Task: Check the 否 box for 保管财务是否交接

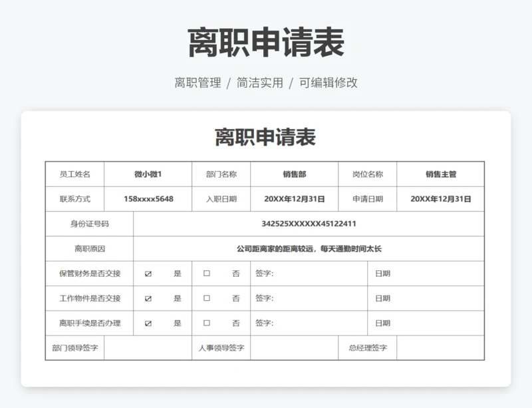Action: pyautogui.click(x=207, y=273)
